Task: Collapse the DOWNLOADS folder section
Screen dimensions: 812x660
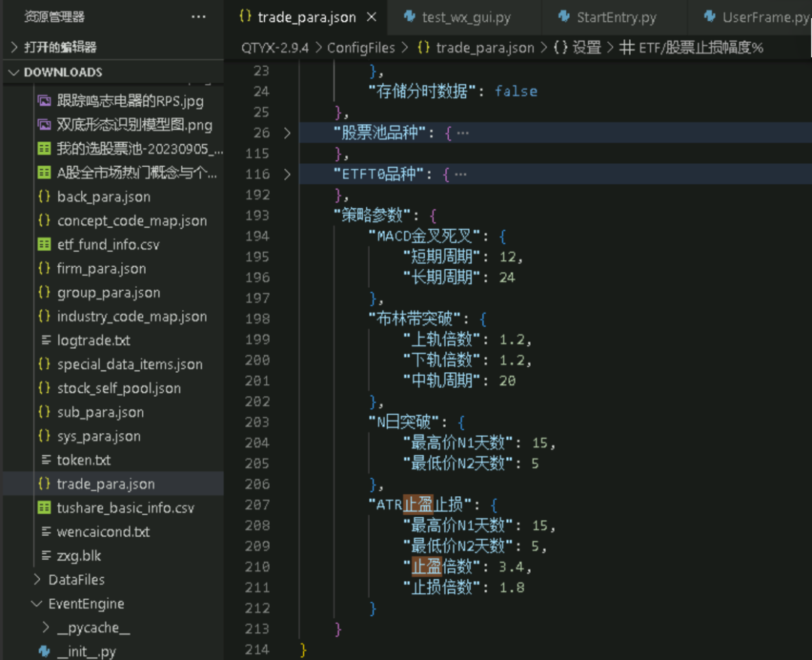Action: click(x=62, y=72)
